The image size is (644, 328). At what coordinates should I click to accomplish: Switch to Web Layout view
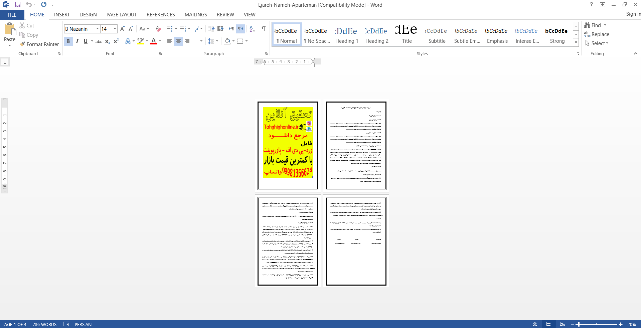[x=562, y=324]
